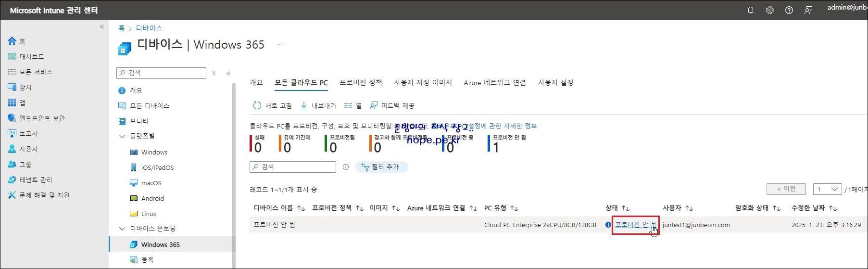
Task: Collapse the device submenu panel chevron
Action: pyautogui.click(x=228, y=73)
